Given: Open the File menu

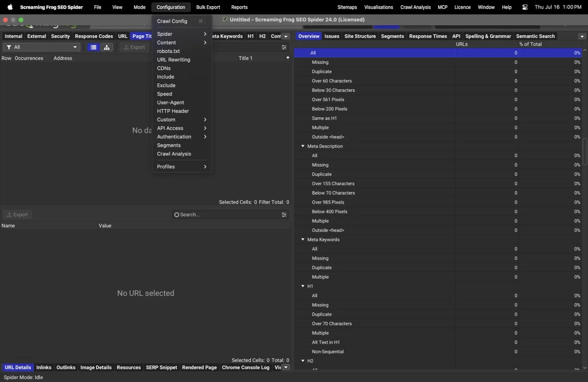Looking at the screenshot, I should point(98,7).
